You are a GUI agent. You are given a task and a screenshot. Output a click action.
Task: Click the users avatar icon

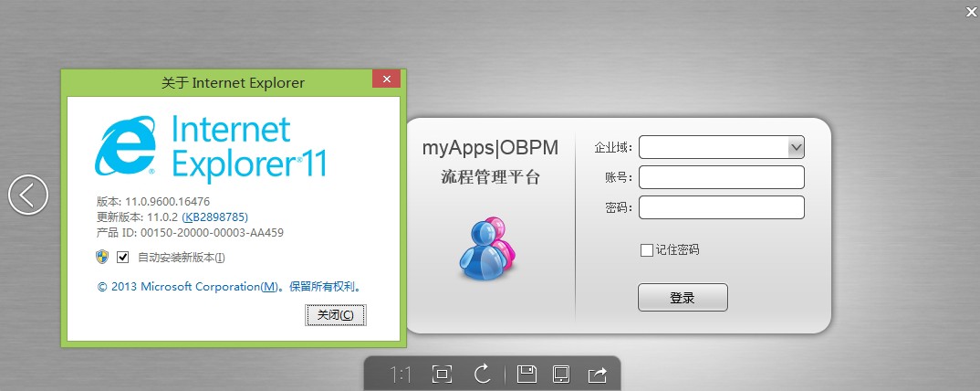pyautogui.click(x=488, y=248)
